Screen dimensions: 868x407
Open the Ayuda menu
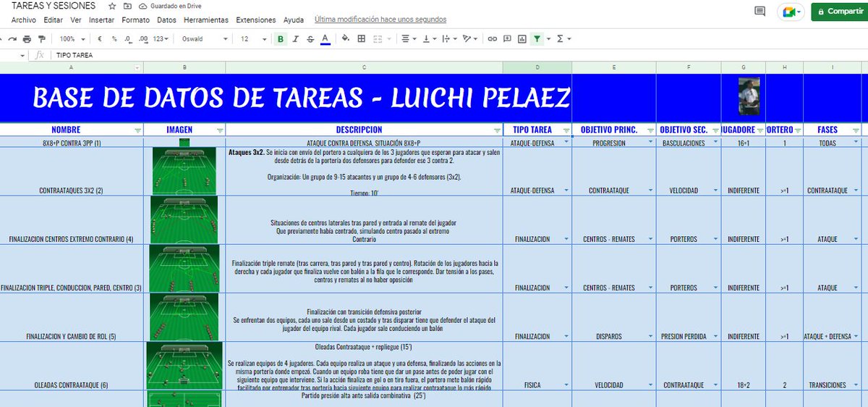pyautogui.click(x=294, y=20)
